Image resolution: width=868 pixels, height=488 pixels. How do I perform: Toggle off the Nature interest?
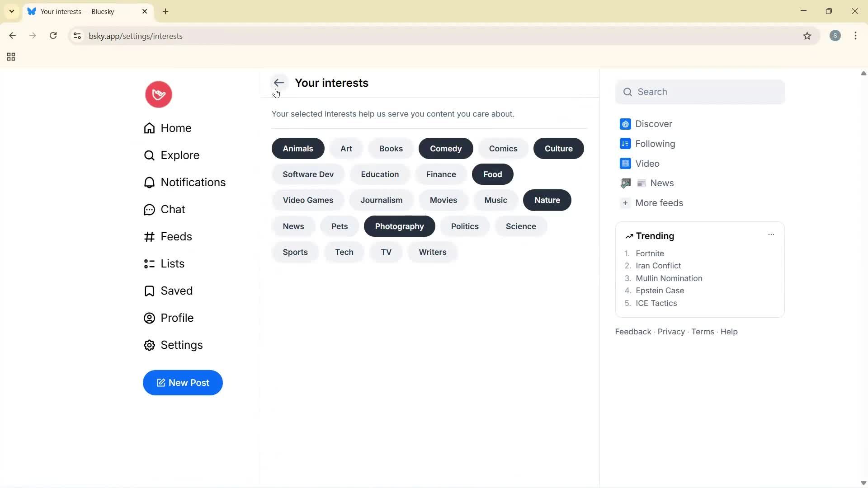tap(547, 200)
